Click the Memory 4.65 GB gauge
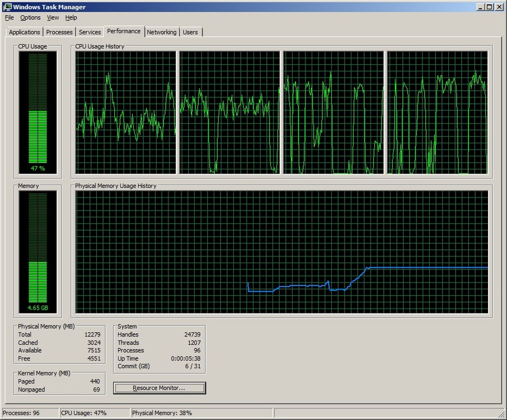The width and height of the screenshot is (507, 420). (38, 252)
